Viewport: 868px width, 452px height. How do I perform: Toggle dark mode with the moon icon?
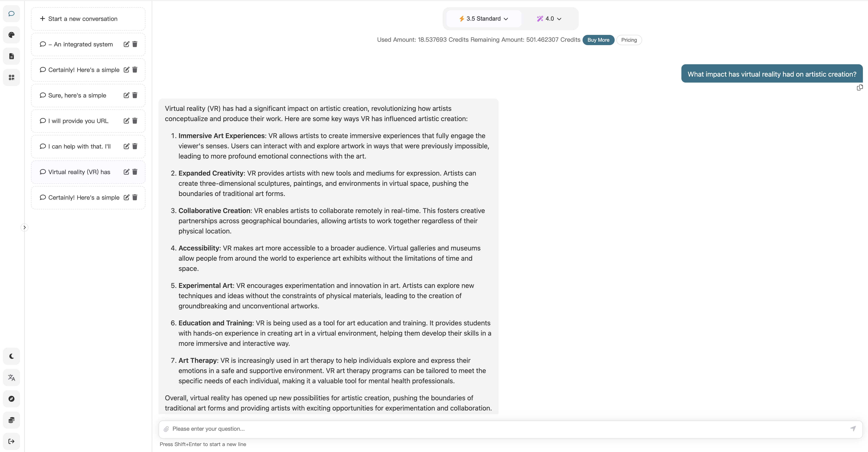coord(11,356)
